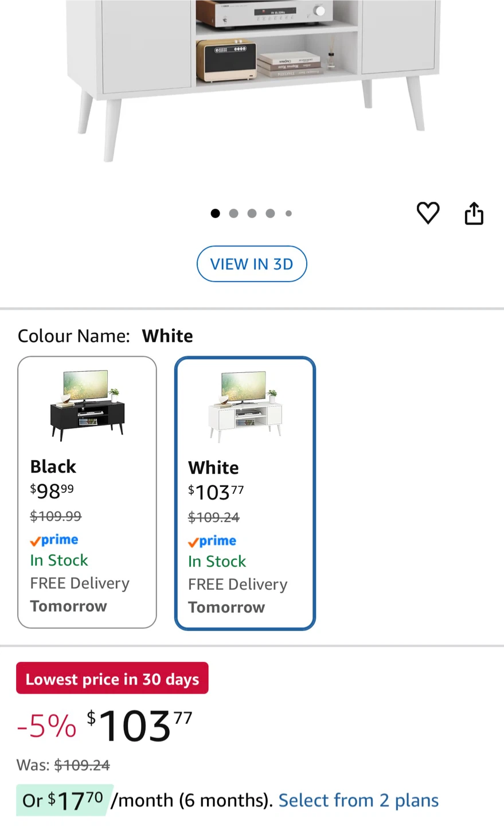
Task: Tap the Black TV stand thumbnail
Action: pos(87,405)
